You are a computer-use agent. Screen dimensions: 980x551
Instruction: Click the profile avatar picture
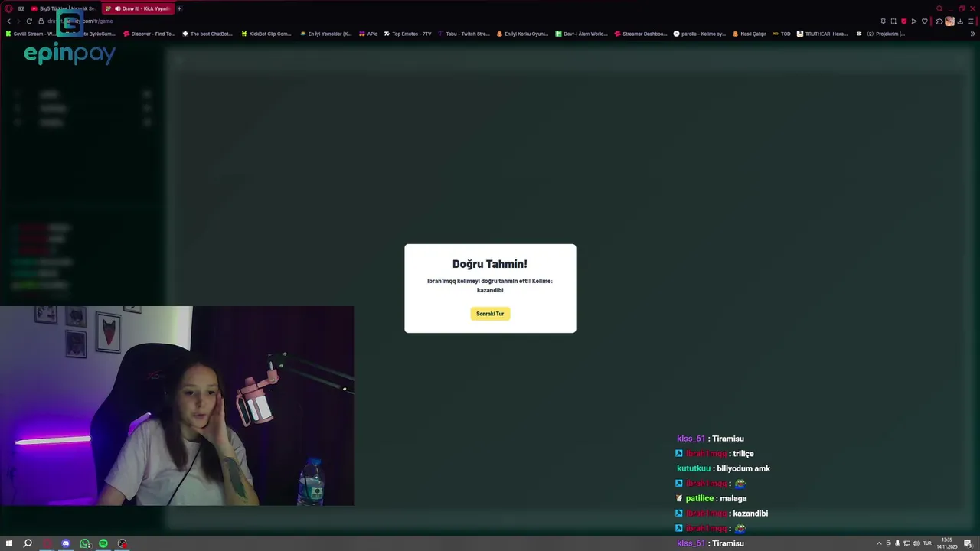949,21
